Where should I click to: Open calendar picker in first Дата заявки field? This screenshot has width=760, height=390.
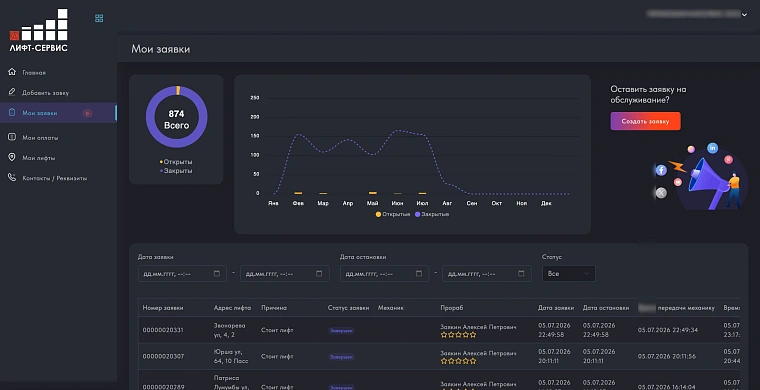pos(217,274)
